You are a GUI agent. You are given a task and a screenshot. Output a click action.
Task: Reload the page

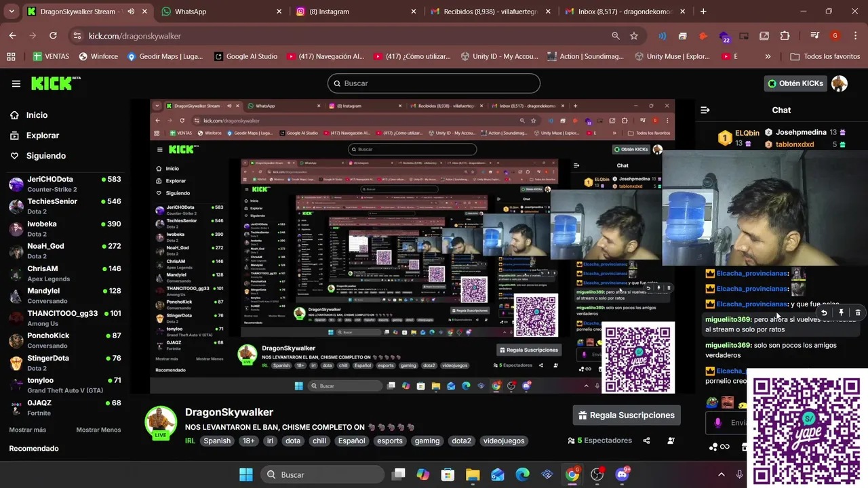coord(53,36)
